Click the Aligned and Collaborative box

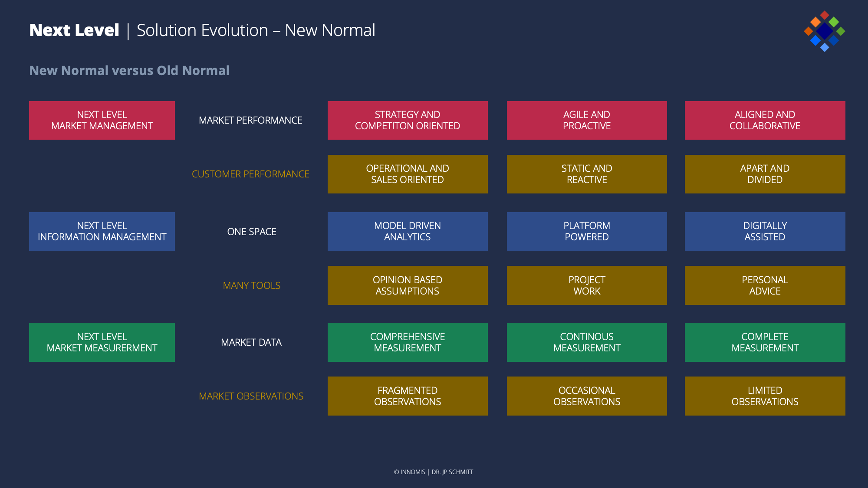click(765, 120)
